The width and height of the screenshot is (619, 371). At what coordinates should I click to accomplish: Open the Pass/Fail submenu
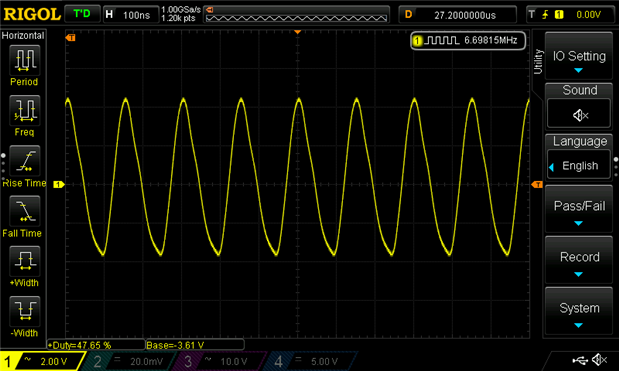tap(579, 209)
